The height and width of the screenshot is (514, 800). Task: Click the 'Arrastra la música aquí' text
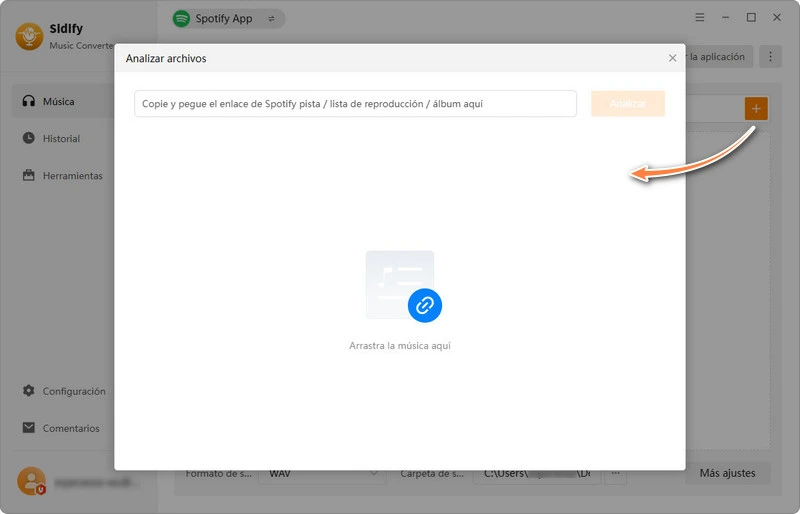399,346
